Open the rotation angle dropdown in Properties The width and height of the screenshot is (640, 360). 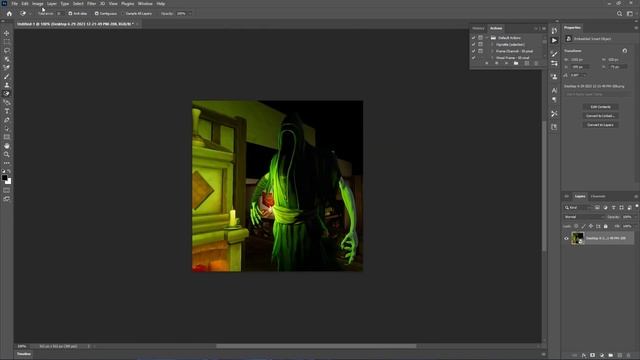[x=584, y=75]
